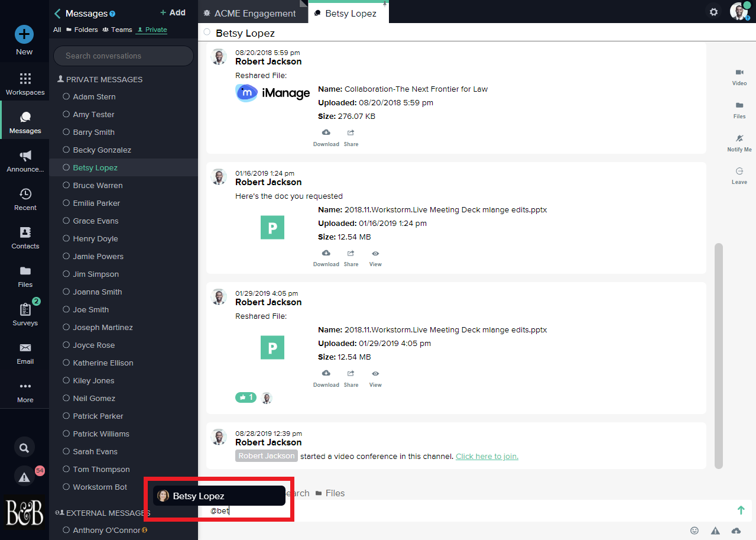Switch to the Folders filter

pyautogui.click(x=82, y=30)
